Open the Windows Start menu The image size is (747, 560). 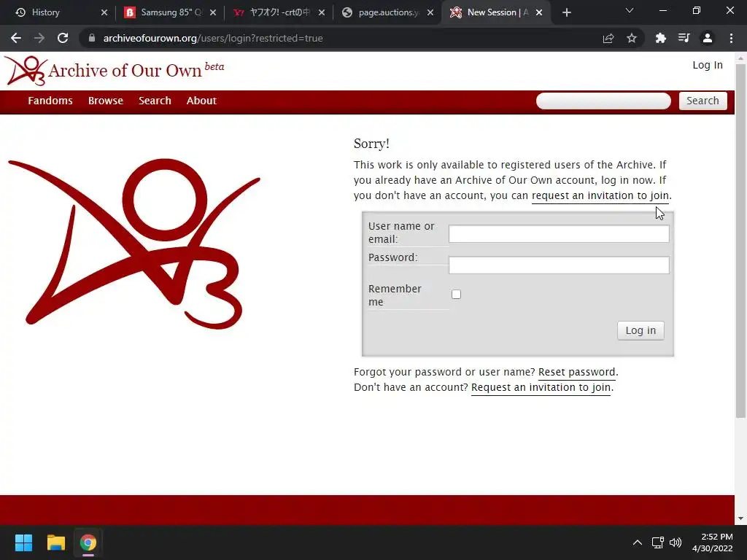(x=23, y=542)
